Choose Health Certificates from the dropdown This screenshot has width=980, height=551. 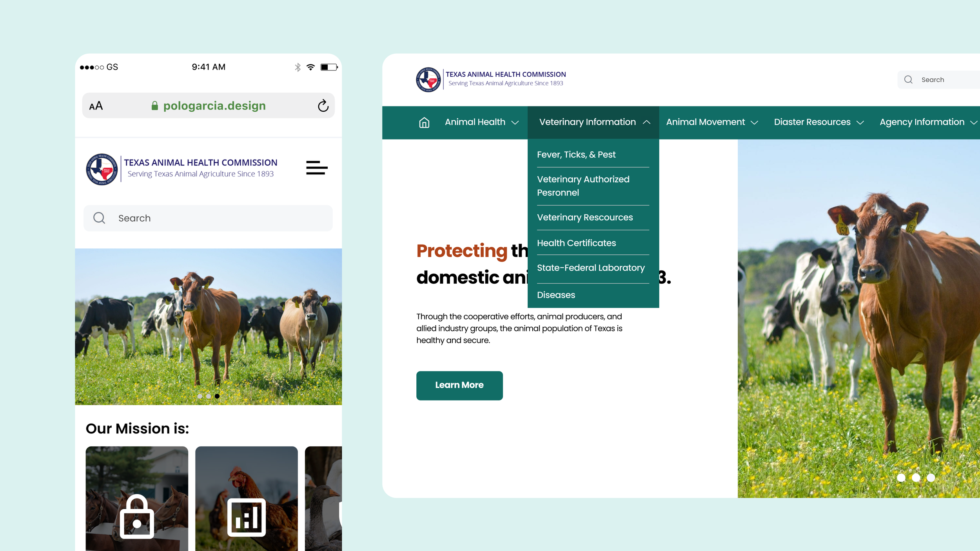coord(576,243)
